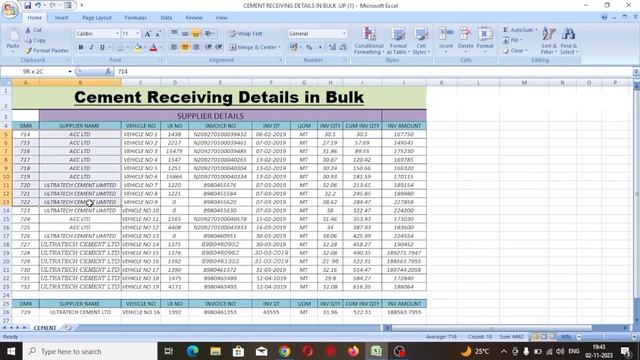Screen dimensions: 640x360
Task: Toggle italic formatting
Action: (91, 47)
